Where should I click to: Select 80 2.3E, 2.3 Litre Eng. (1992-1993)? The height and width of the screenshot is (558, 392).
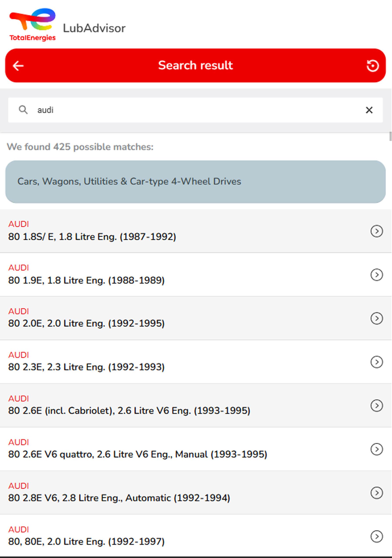point(196,362)
